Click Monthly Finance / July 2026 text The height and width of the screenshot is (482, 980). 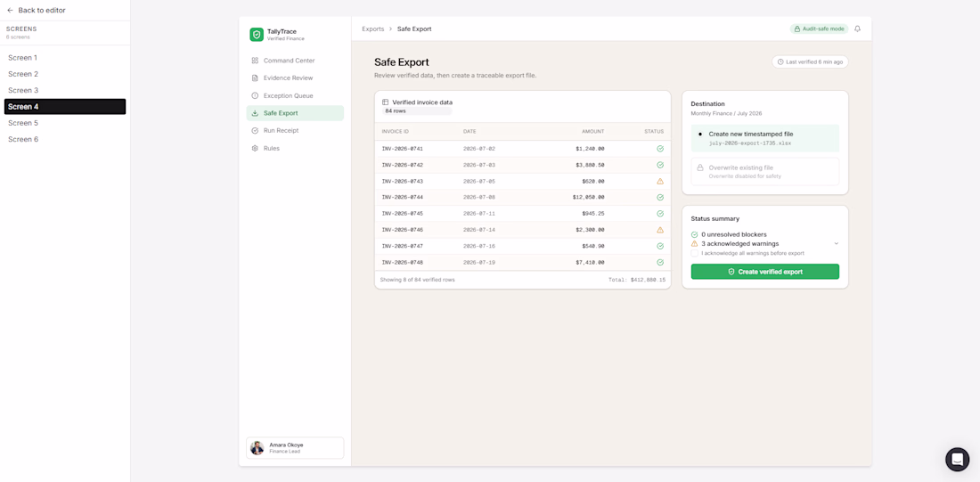(x=726, y=114)
